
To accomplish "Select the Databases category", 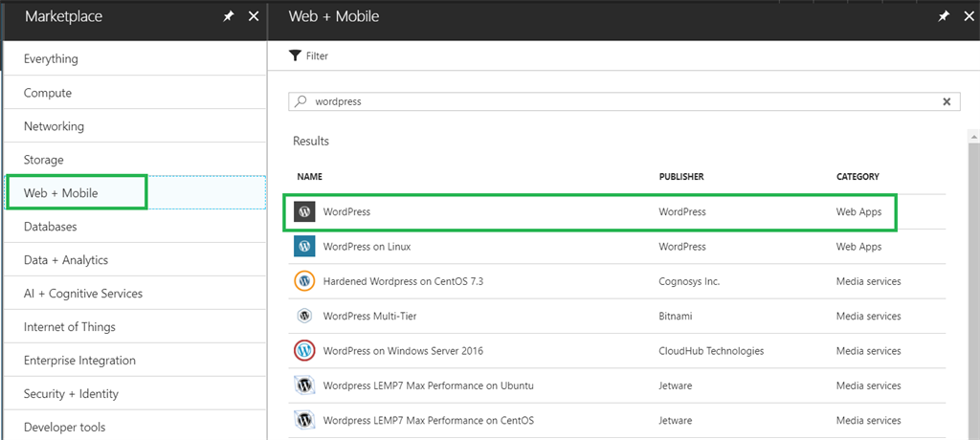I will [51, 227].
